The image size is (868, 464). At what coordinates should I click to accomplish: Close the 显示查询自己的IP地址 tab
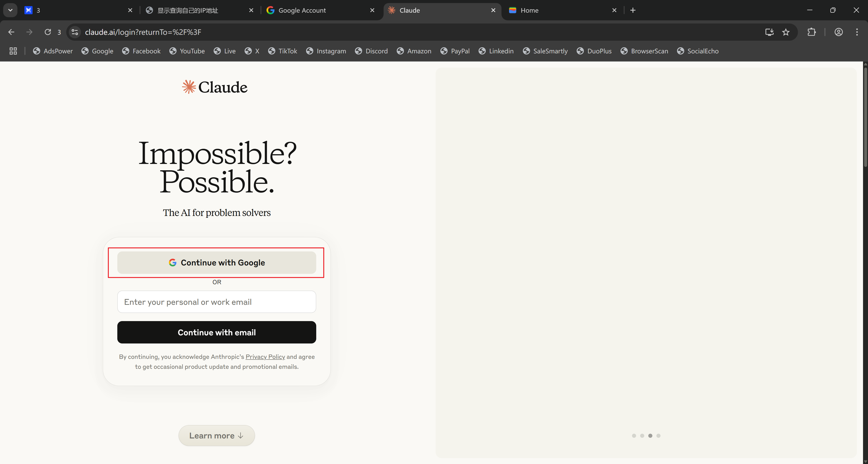click(251, 10)
